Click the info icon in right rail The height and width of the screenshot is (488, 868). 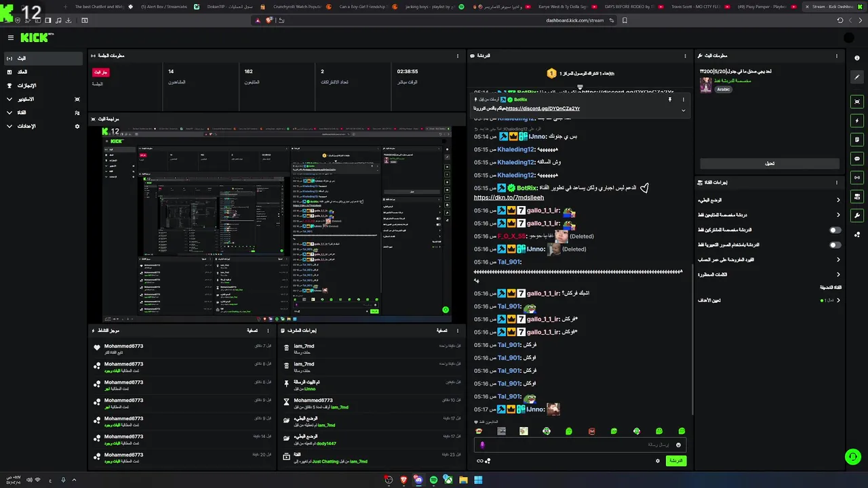click(857, 58)
